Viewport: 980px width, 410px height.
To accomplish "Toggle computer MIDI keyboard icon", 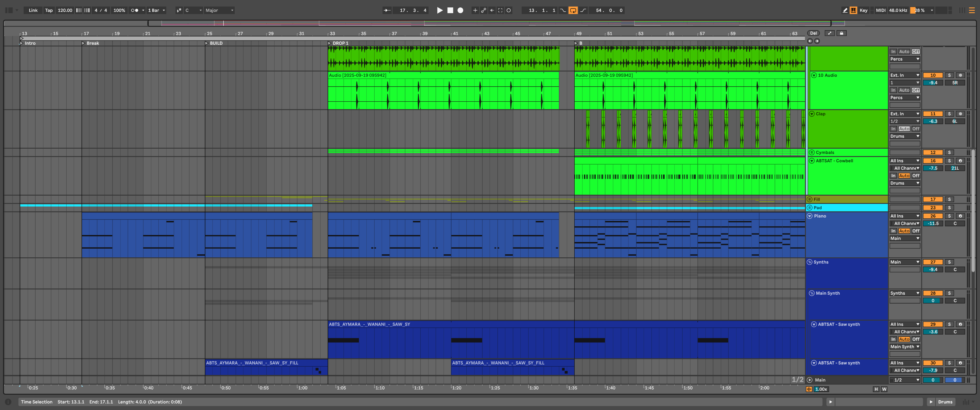I will pyautogui.click(x=853, y=10).
